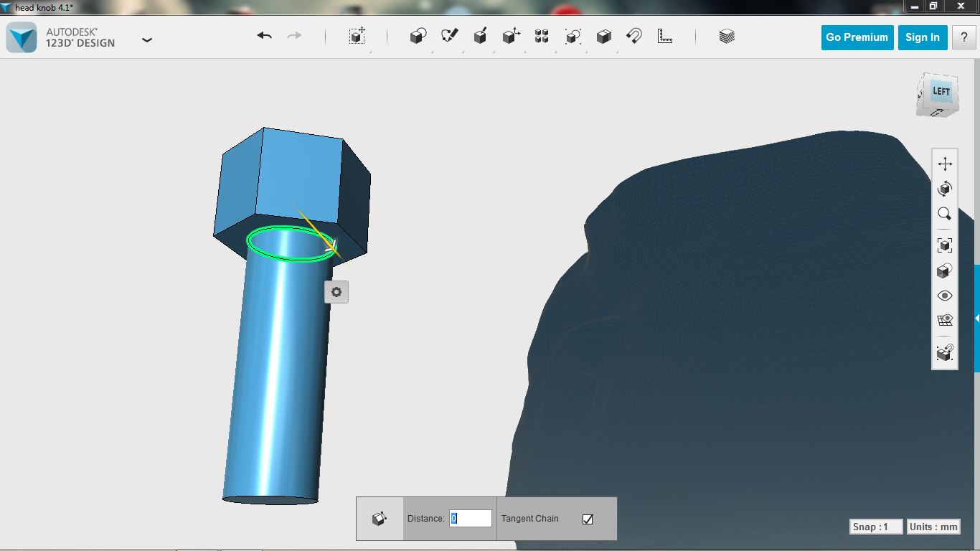
Task: Select the Pan navigation tool
Action: click(x=945, y=164)
